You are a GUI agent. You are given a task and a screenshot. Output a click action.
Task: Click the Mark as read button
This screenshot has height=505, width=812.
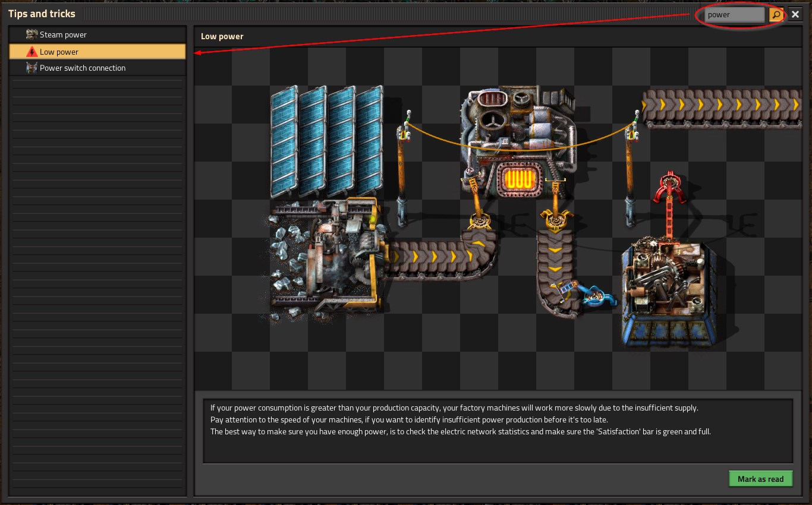point(761,479)
